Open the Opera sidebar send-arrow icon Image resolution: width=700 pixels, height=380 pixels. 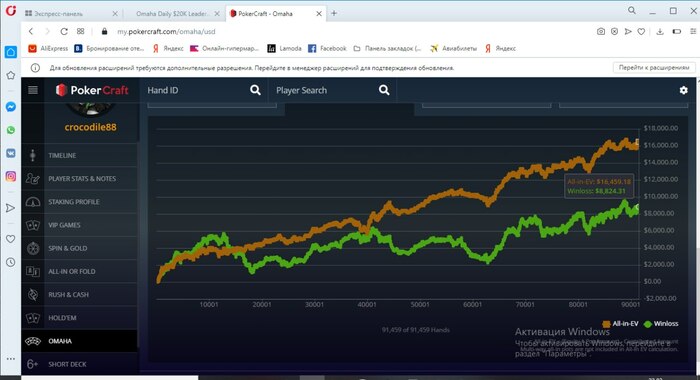pos(11,208)
